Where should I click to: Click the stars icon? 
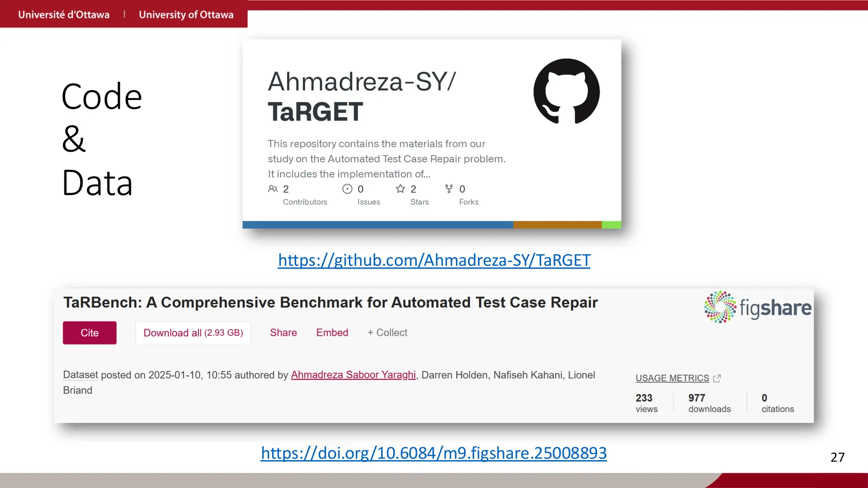pyautogui.click(x=401, y=189)
